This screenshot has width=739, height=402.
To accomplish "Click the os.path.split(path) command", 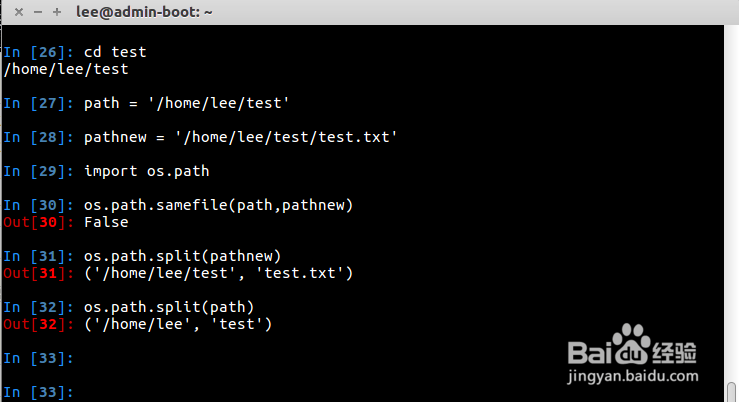I will (169, 307).
